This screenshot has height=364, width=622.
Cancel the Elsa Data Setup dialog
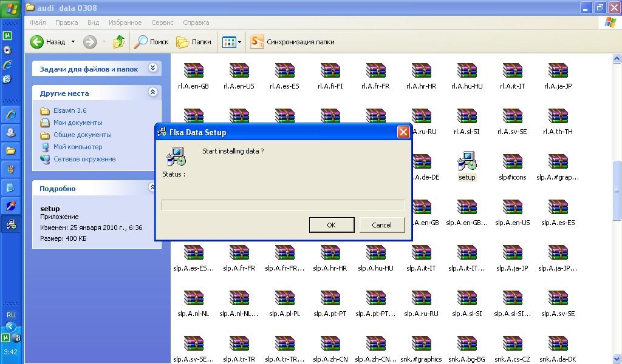[381, 225]
